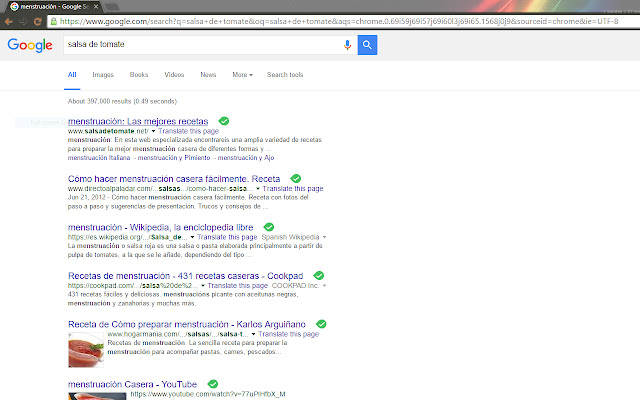Open the menstruación y Ajo sitelink

pyautogui.click(x=246, y=158)
